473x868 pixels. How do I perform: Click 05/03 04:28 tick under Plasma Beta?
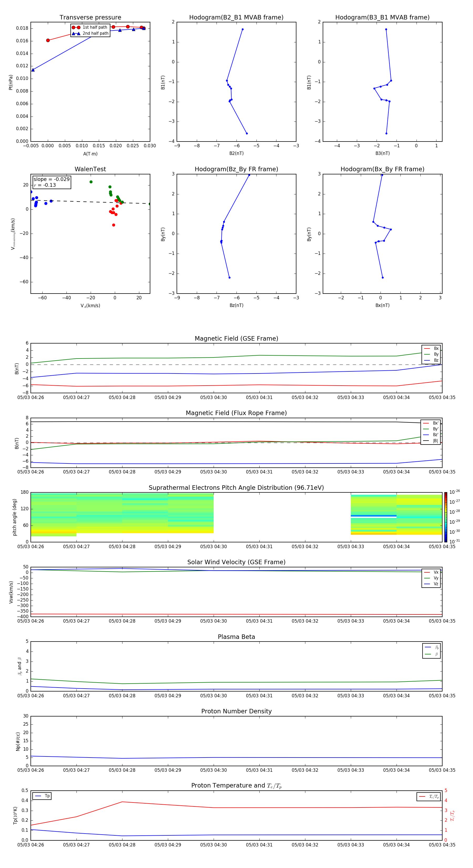122,695
